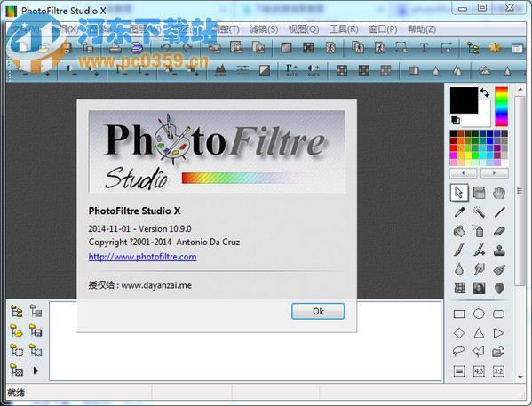The image size is (532, 406).
Task: Open the 窗口(P) menu
Action: [383, 29]
